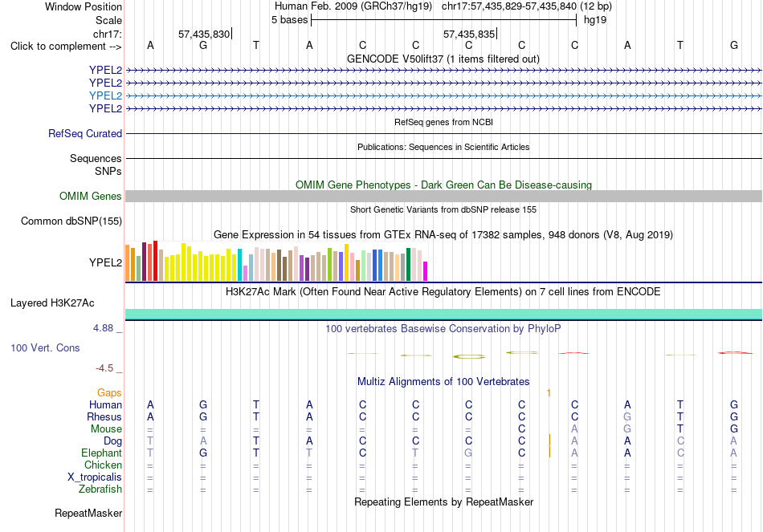The image size is (763, 532).
Task: Click the orange '1' in the Gaps row
Action: tap(549, 393)
